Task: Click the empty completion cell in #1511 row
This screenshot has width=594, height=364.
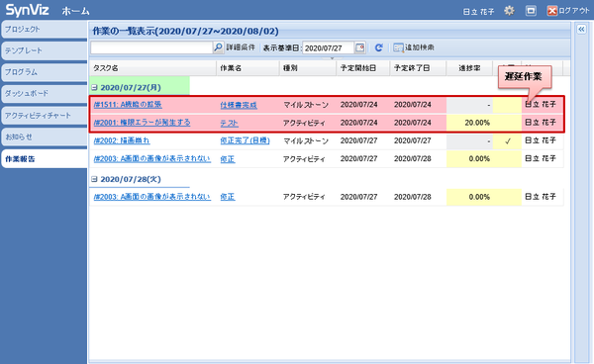Action: (x=507, y=105)
